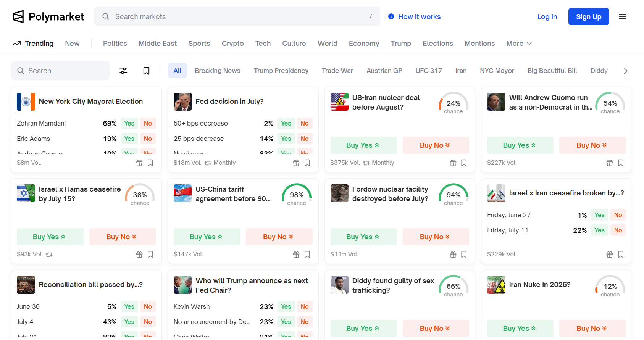644x340 pixels.
Task: Click gift icon on US-Iran nuclear deal card
Action: coord(453,163)
